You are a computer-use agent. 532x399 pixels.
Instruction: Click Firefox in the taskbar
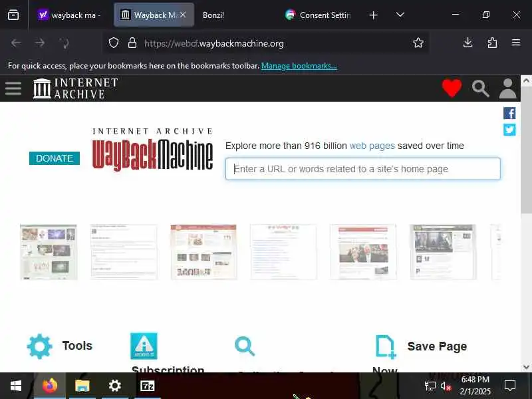pos(49,386)
